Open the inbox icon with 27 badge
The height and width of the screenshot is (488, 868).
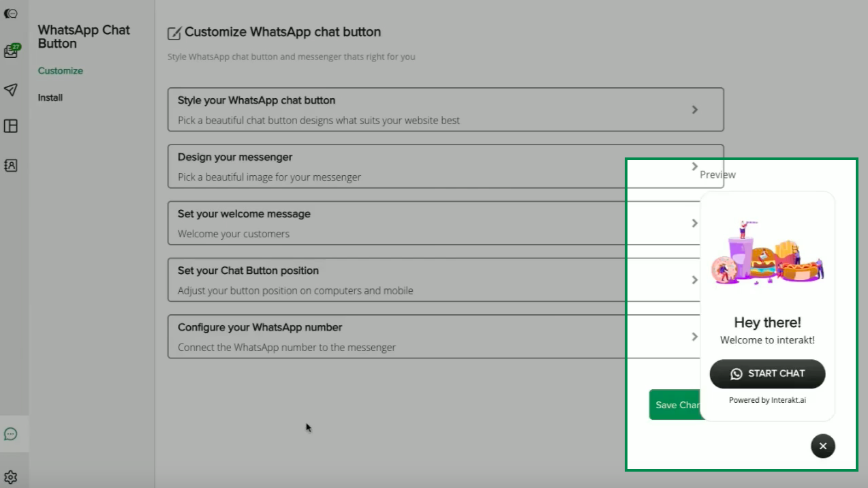pyautogui.click(x=11, y=51)
